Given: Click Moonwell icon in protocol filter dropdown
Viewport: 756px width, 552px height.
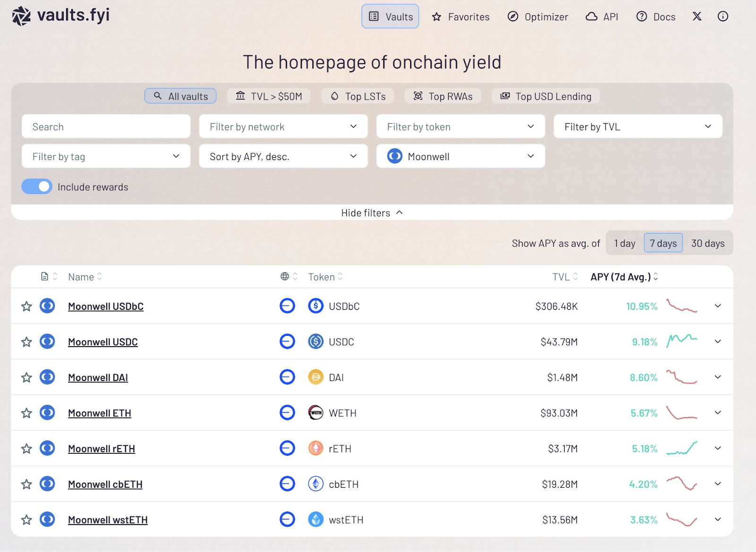Looking at the screenshot, I should (395, 156).
